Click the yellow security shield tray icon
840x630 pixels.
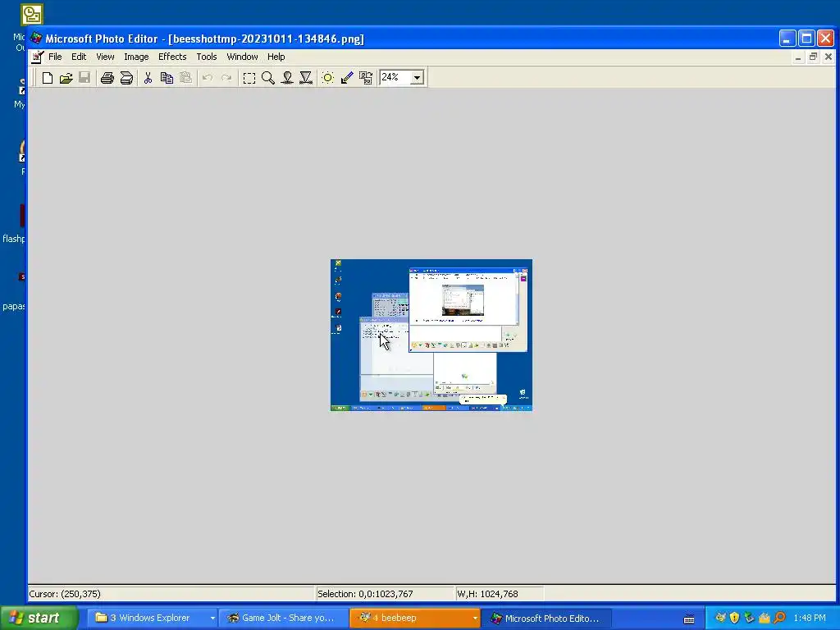(x=734, y=618)
